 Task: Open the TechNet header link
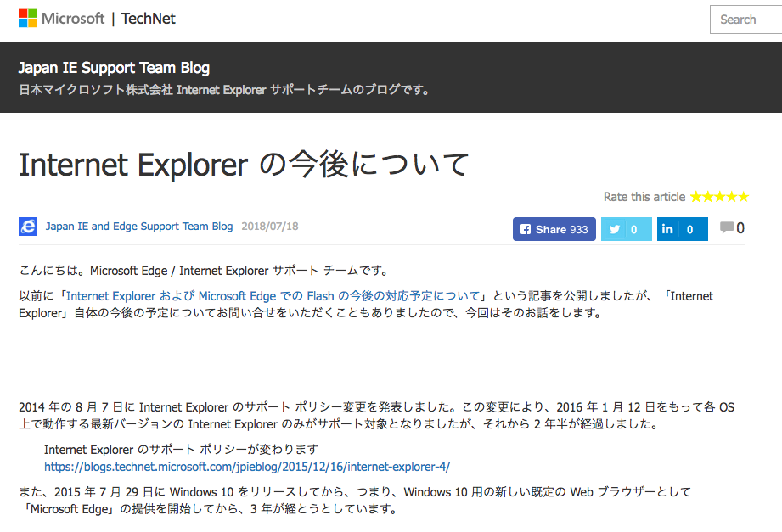click(148, 19)
